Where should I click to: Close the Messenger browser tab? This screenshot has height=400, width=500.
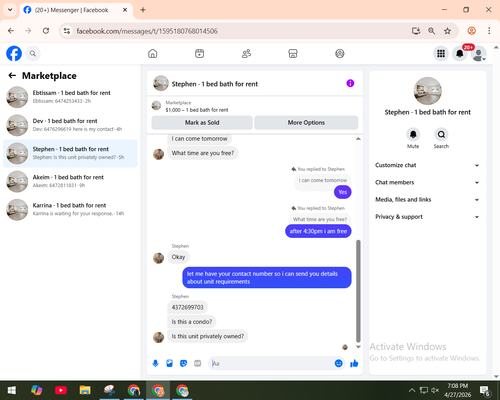coord(125,10)
